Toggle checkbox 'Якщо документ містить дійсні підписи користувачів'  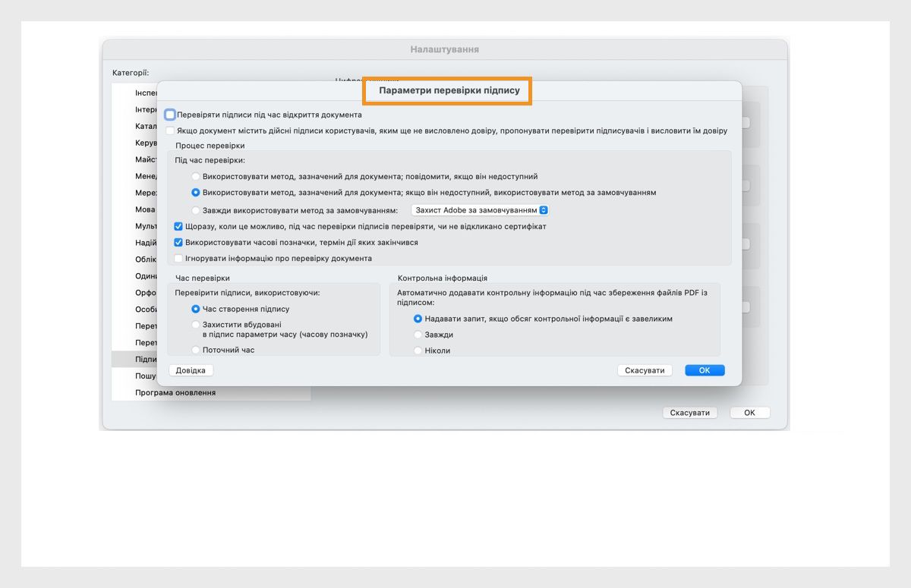pos(170,130)
